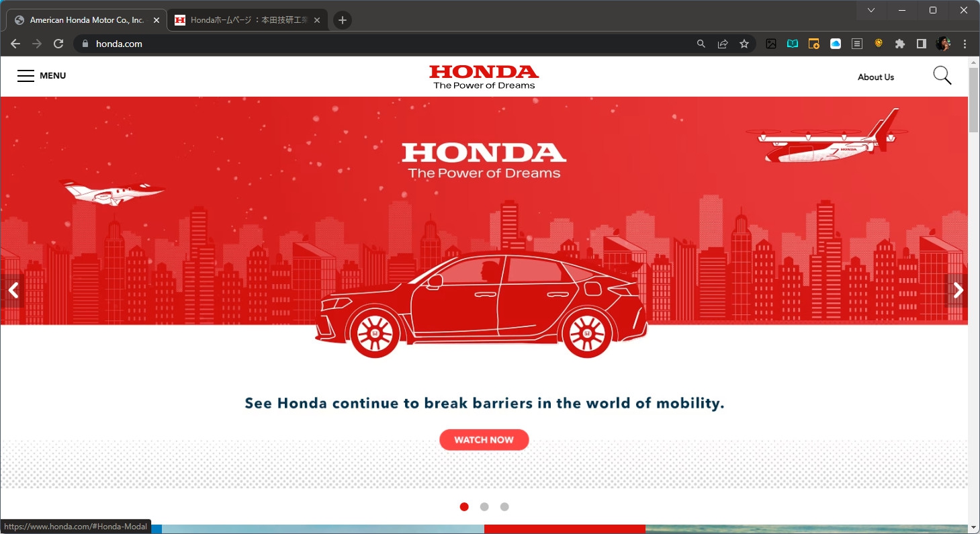980x534 pixels.
Task: Open the orange download-window extension
Action: pos(814,44)
